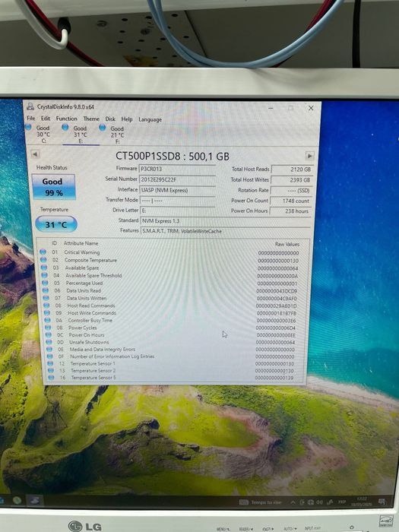Click status icon of Percentage Used row
This screenshot has width=399, height=532.
[45, 283]
